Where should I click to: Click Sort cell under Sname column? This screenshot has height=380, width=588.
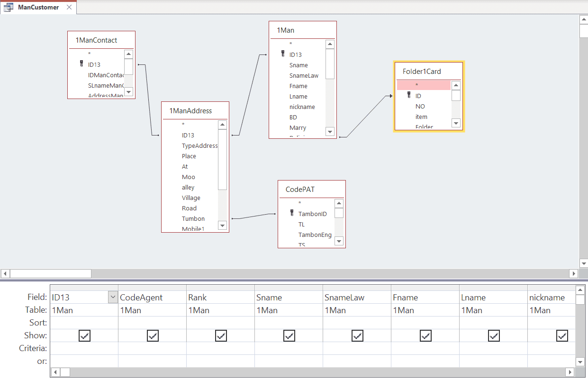[x=289, y=323]
